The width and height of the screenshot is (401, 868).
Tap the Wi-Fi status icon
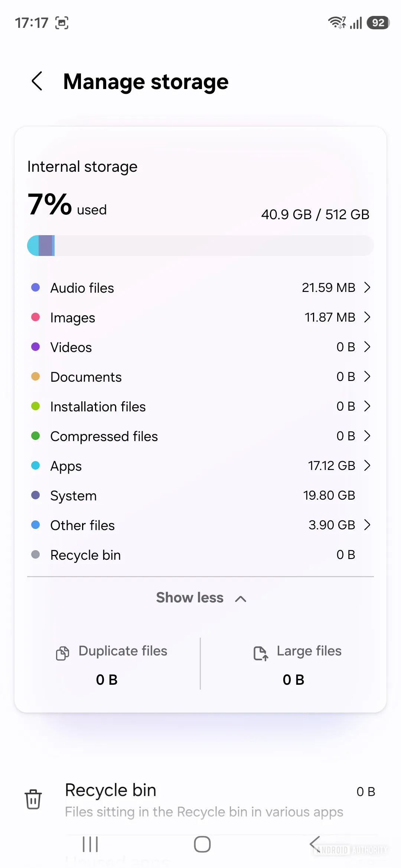[336, 23]
